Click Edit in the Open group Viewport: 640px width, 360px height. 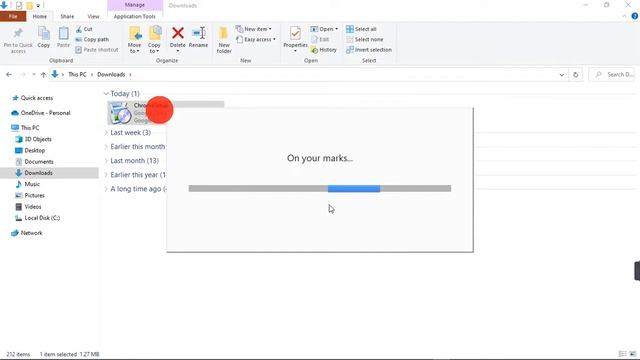coord(320,39)
